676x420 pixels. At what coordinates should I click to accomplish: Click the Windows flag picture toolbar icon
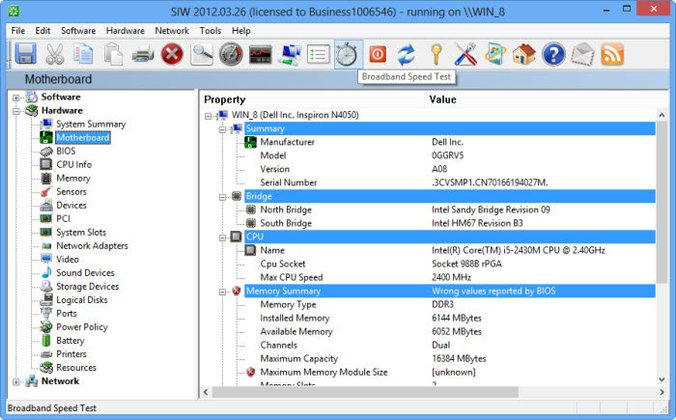495,54
